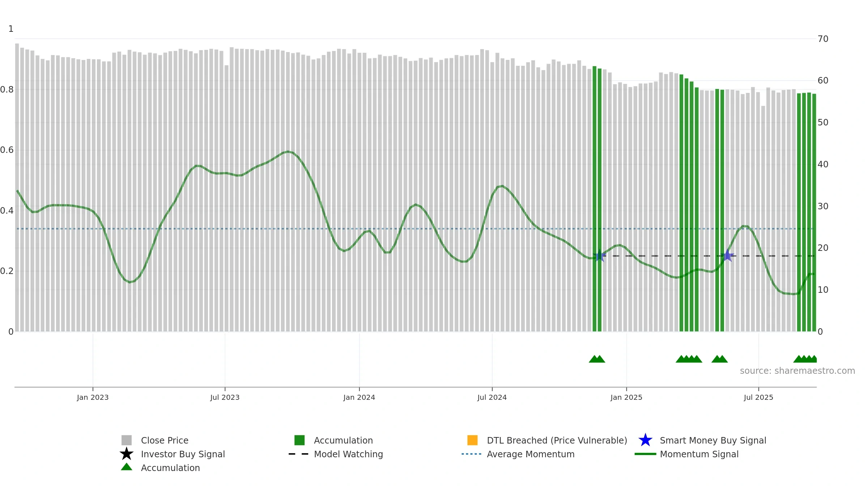Click the blue star marker near May 2025

[727, 256]
